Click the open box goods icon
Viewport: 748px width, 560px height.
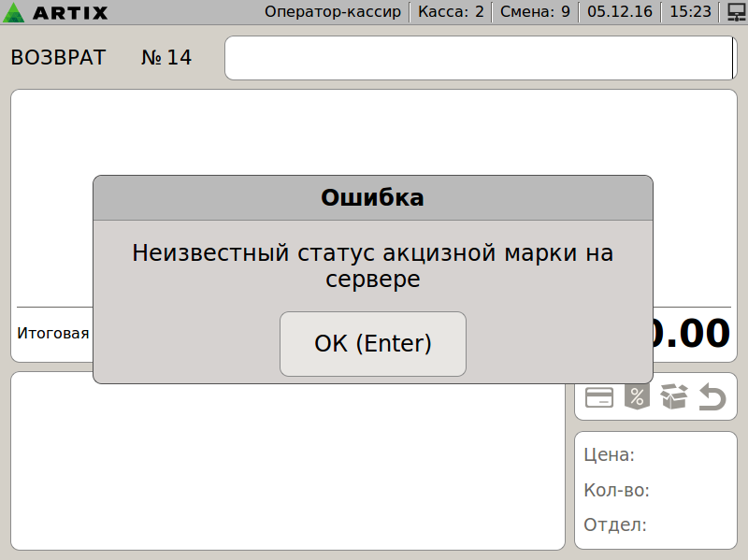pyautogui.click(x=673, y=397)
